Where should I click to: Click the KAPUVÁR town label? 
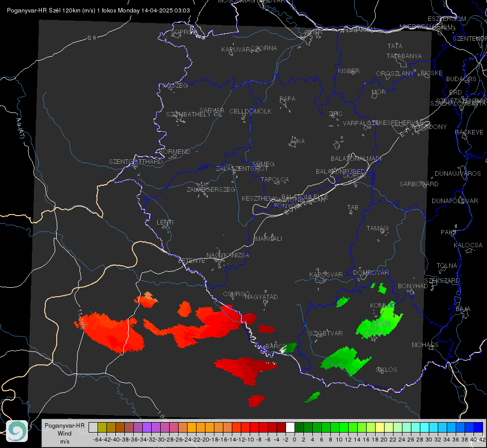pyautogui.click(x=236, y=50)
